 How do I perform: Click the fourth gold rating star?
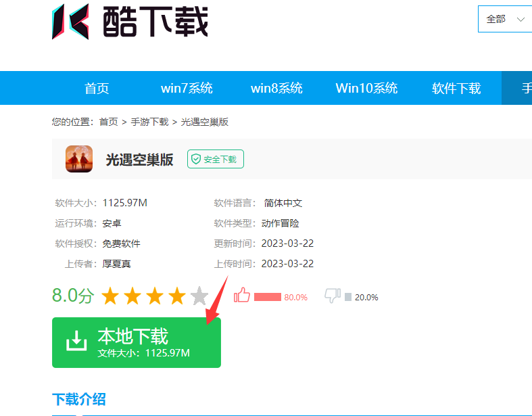(177, 296)
